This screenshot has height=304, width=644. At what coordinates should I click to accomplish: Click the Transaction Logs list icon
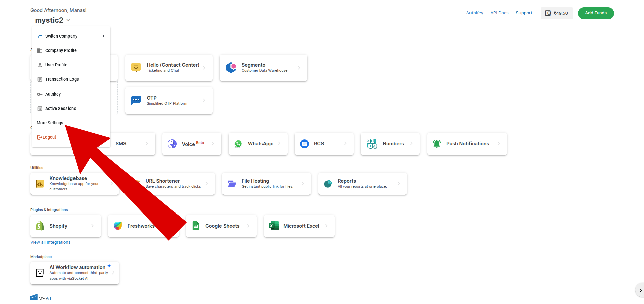(x=40, y=79)
